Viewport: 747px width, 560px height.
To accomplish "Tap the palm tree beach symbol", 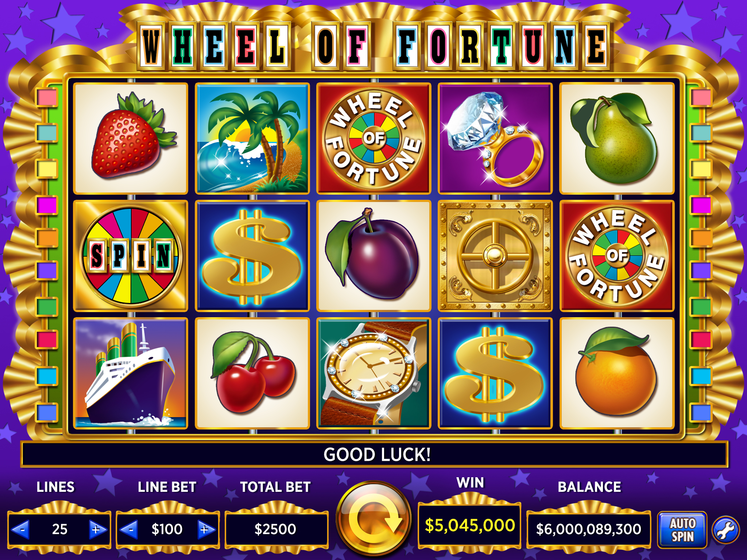I will coord(252,139).
